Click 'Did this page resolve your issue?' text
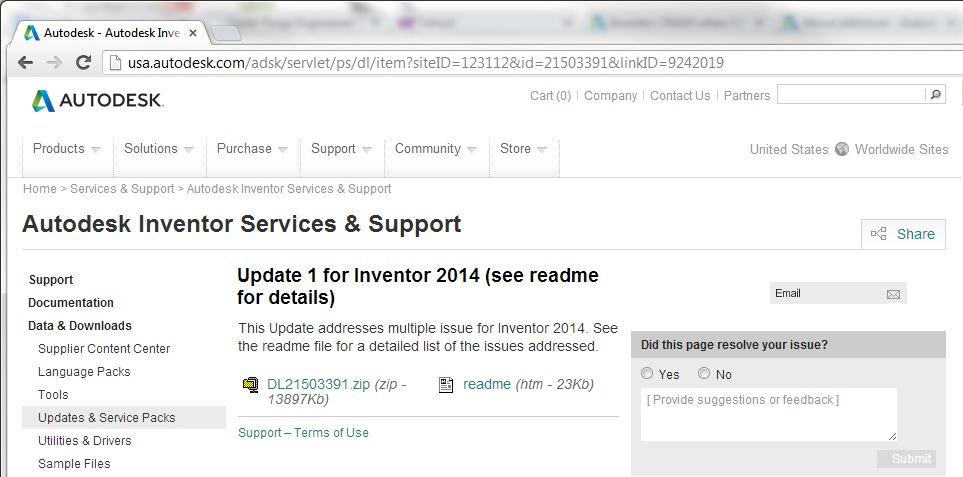This screenshot has height=477, width=963. [734, 345]
